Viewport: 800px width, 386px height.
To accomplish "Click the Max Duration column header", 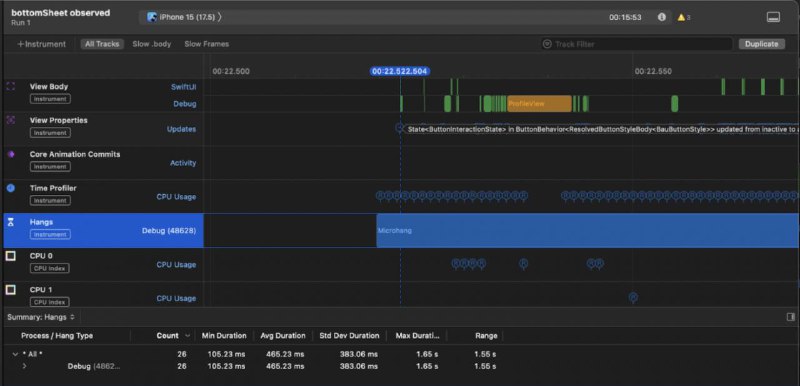I will click(417, 336).
